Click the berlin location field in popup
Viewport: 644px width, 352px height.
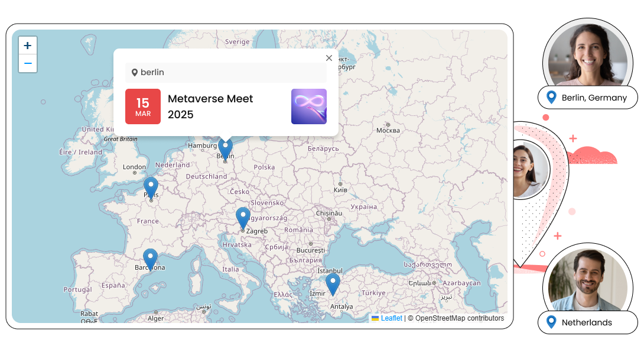(226, 73)
